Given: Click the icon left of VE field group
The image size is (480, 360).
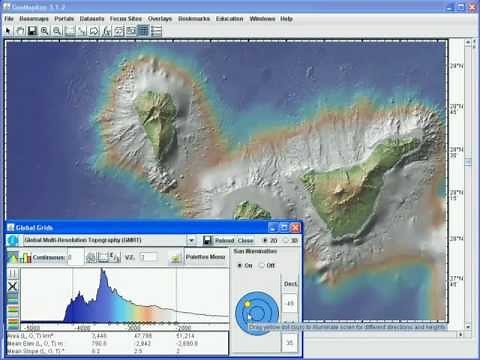Looking at the screenshot, I should pyautogui.click(x=91, y=257).
